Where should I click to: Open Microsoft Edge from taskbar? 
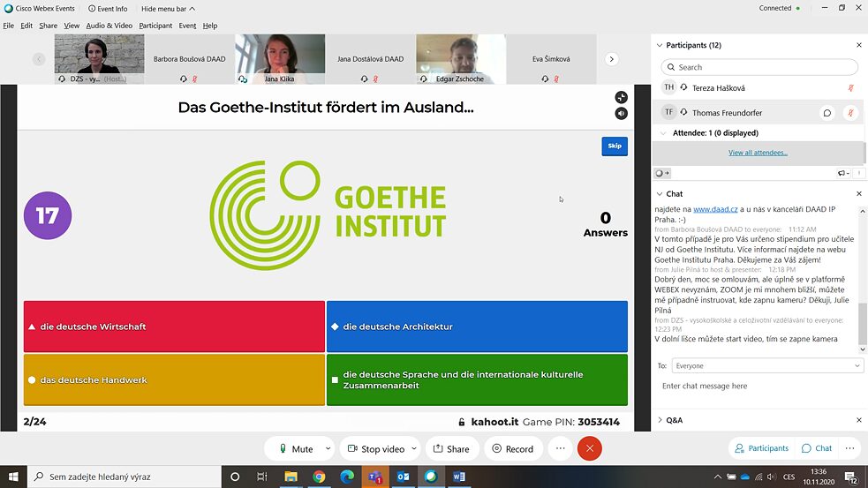(347, 477)
